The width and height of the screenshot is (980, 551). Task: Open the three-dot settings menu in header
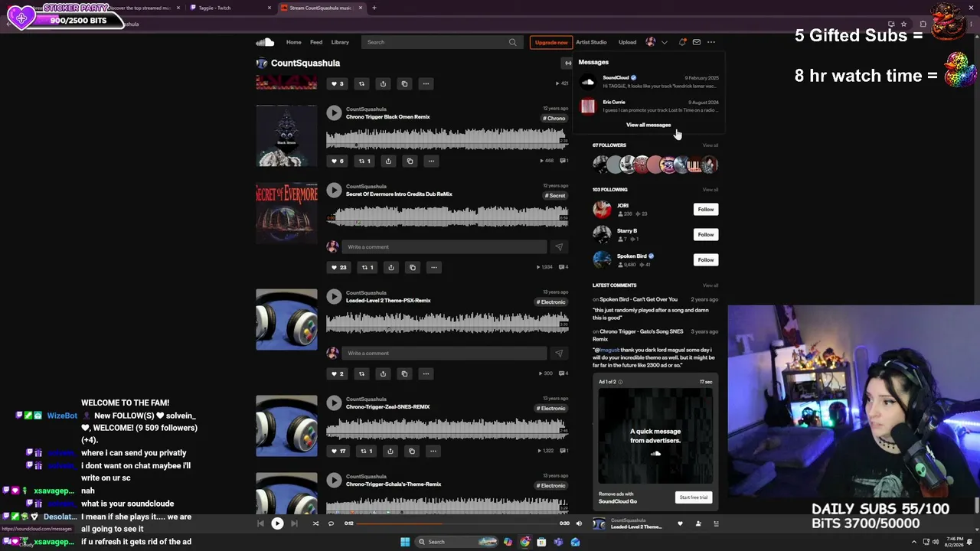711,42
